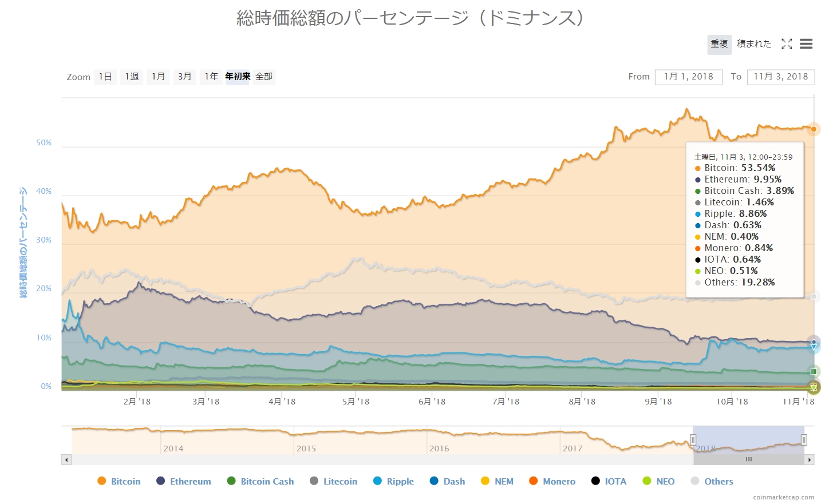The image size is (825, 504).
Task: Open the chart hamburger menu
Action: click(806, 44)
